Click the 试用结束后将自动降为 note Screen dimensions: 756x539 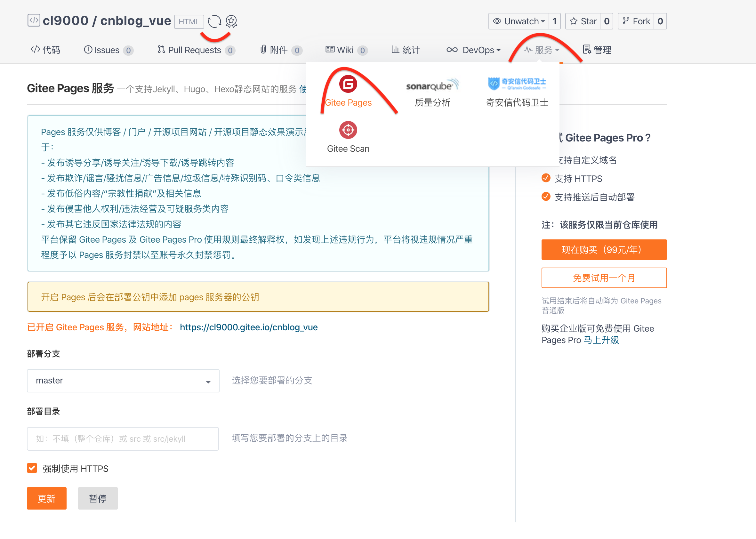point(601,305)
